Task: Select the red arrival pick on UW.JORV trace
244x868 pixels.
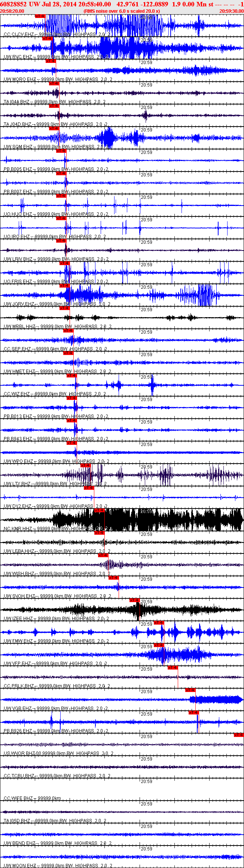Action: [x=65, y=286]
